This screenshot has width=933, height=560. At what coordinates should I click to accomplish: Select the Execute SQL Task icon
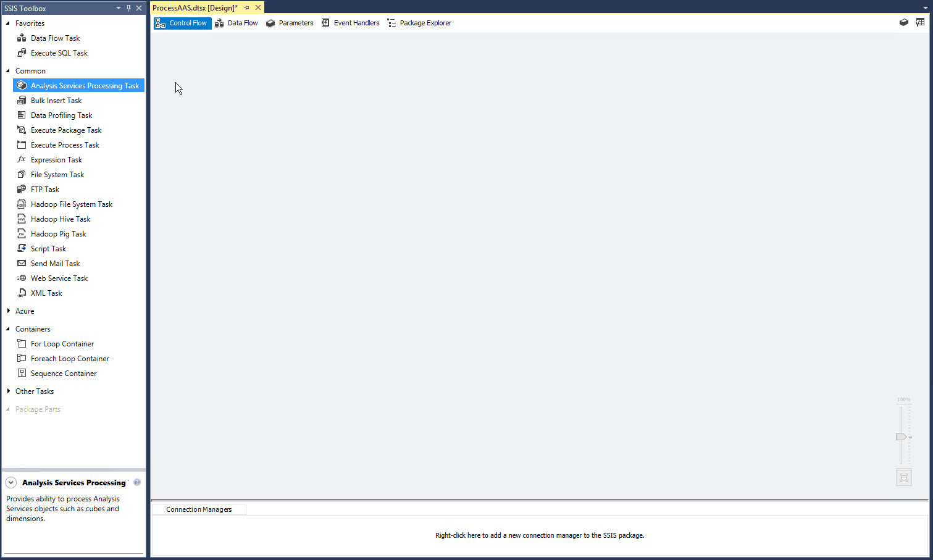click(22, 52)
